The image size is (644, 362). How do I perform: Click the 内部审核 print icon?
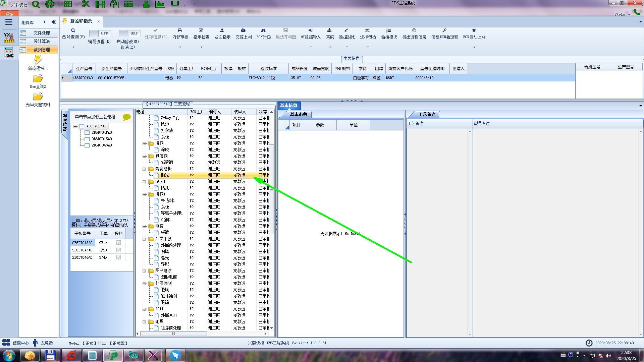[x=180, y=31]
